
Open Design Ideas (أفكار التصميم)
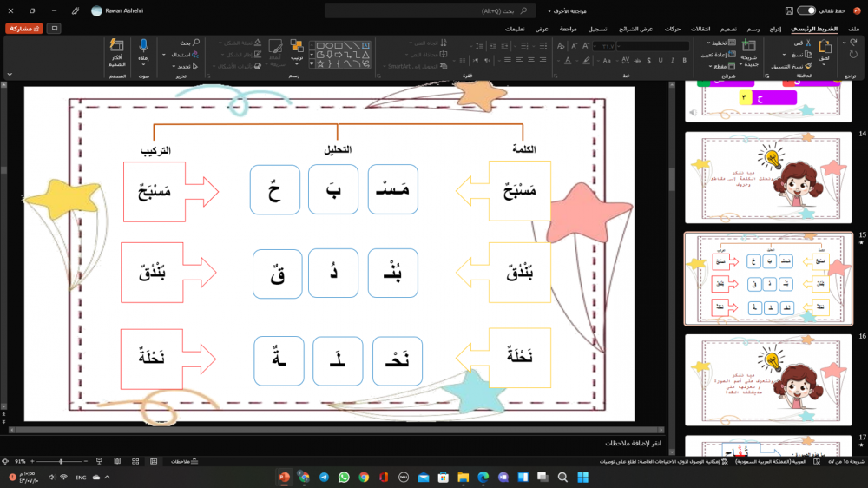117,52
